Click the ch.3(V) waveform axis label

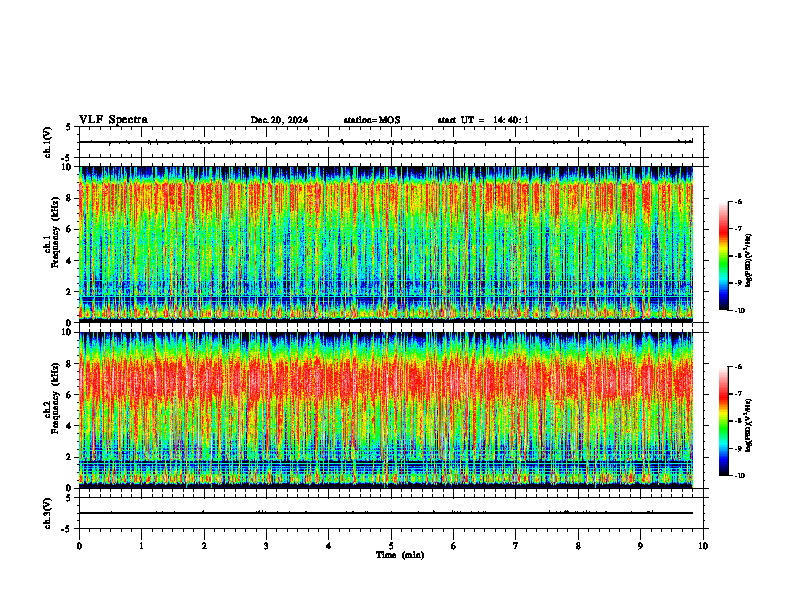[48, 513]
